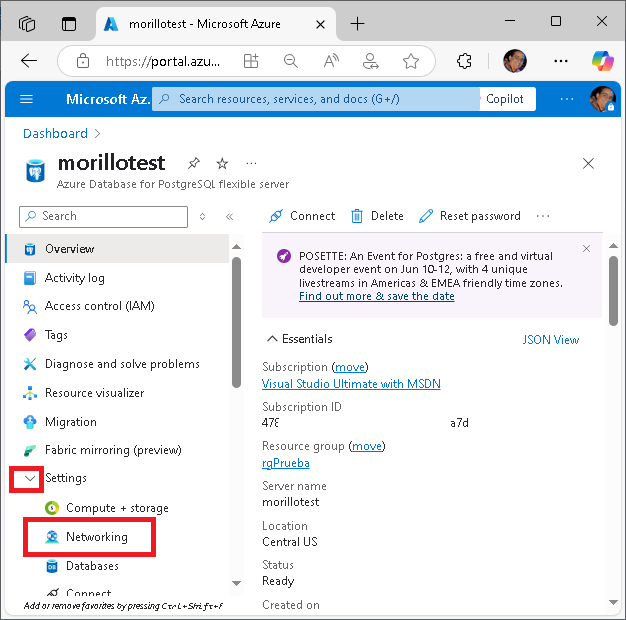
Task: Open JSON View link
Action: [551, 340]
